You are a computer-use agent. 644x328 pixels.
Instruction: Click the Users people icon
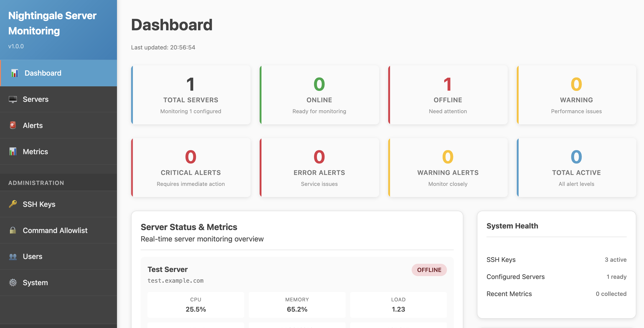(x=13, y=256)
